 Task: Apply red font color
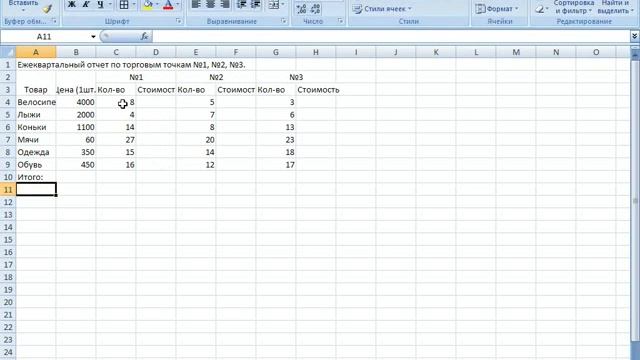click(168, 5)
